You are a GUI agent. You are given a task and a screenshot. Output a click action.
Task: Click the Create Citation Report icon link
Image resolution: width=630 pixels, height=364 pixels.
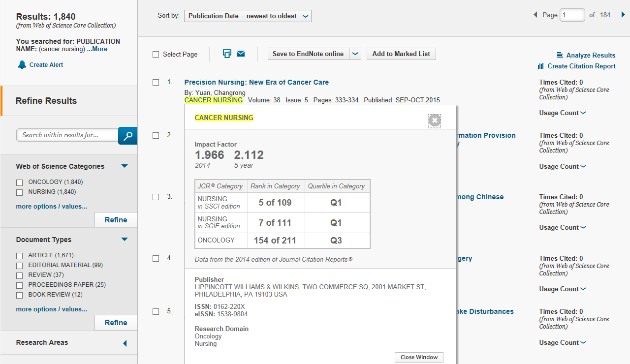tap(577, 66)
